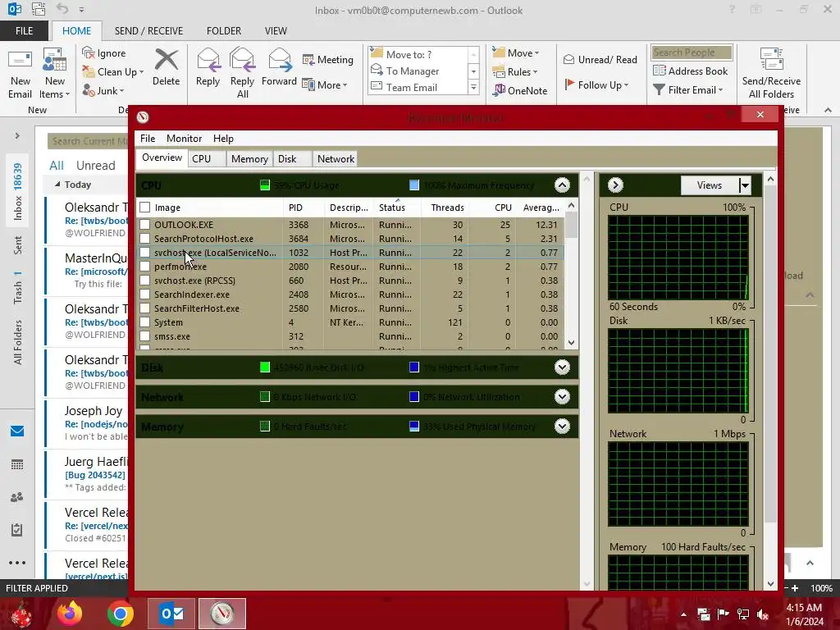840x630 pixels.
Task: Expand the Memory section
Action: pyautogui.click(x=562, y=427)
